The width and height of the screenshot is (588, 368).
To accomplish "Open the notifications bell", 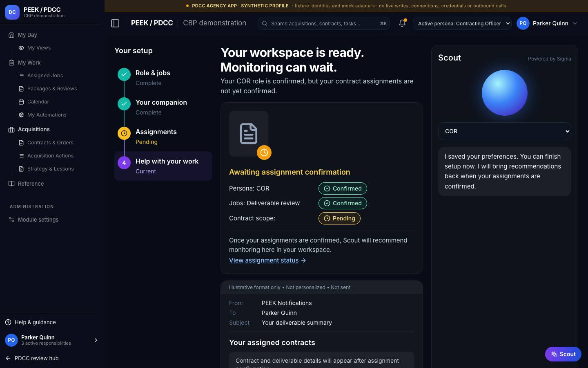I will (402, 23).
